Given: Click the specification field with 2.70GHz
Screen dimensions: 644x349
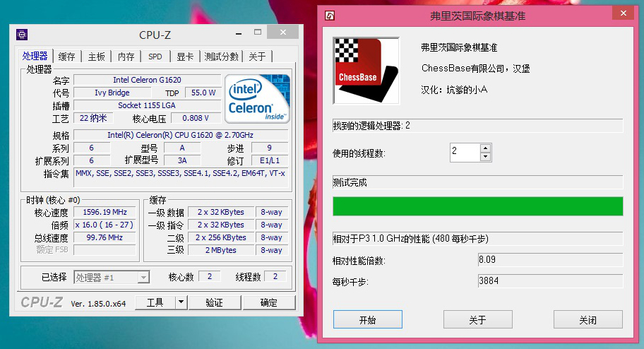Looking at the screenshot, I should 181,135.
